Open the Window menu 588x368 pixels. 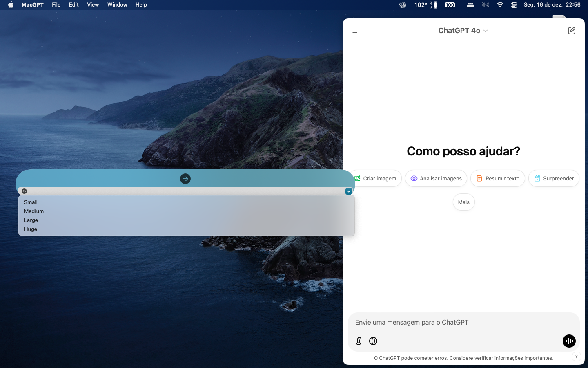pyautogui.click(x=117, y=5)
